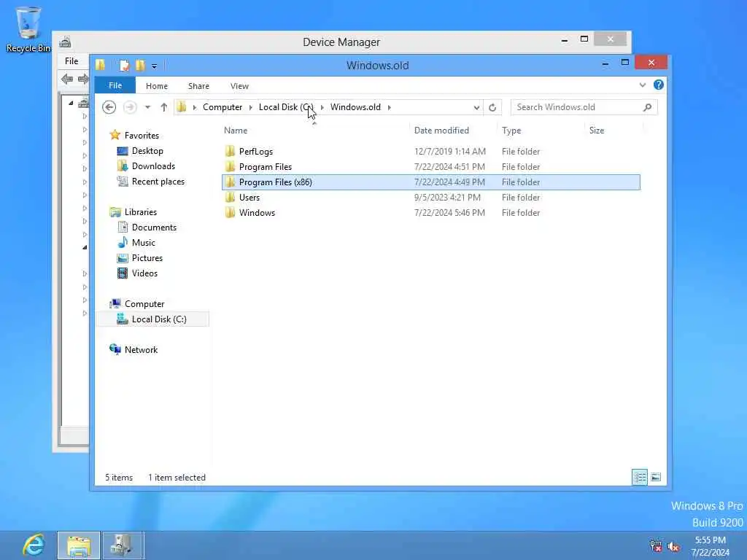The width and height of the screenshot is (747, 560).
Task: Switch to Details view layout button
Action: point(639,477)
